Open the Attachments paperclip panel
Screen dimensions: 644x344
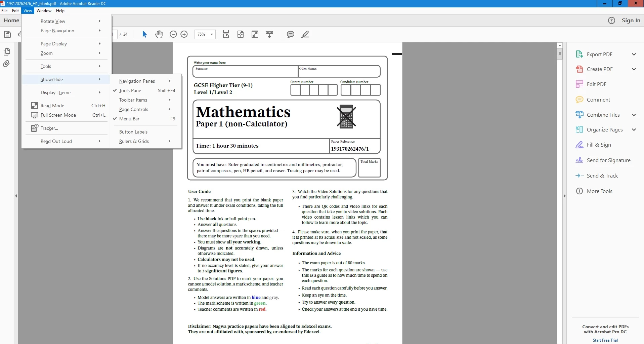[6, 64]
